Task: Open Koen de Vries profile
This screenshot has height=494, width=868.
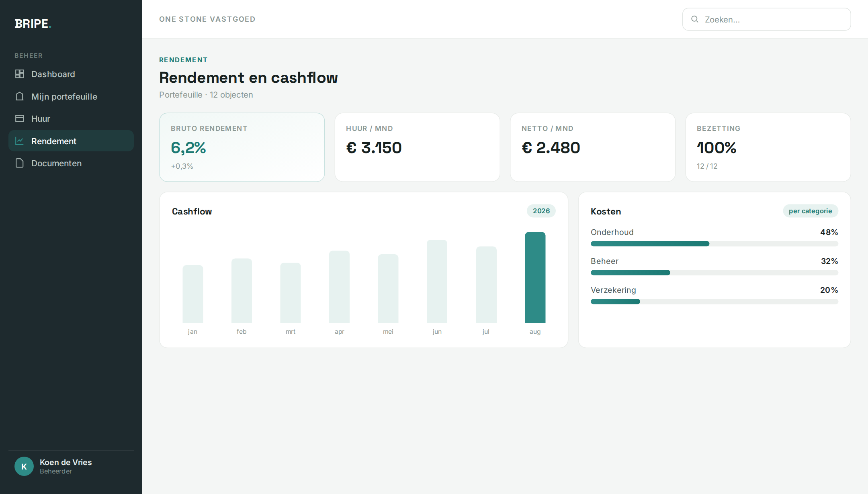Action: click(71, 466)
